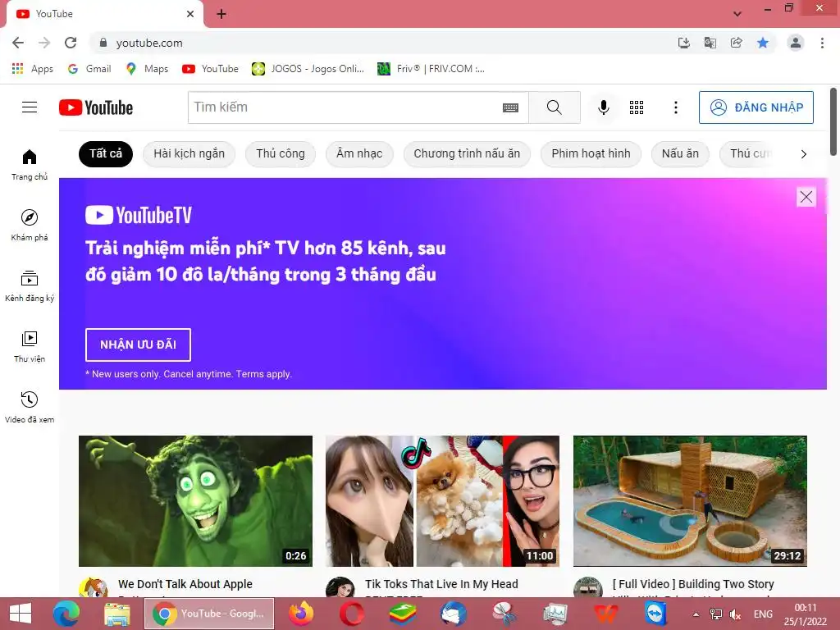Open Khám phá from sidebar
Screen dimensions: 840x630
pos(30,226)
